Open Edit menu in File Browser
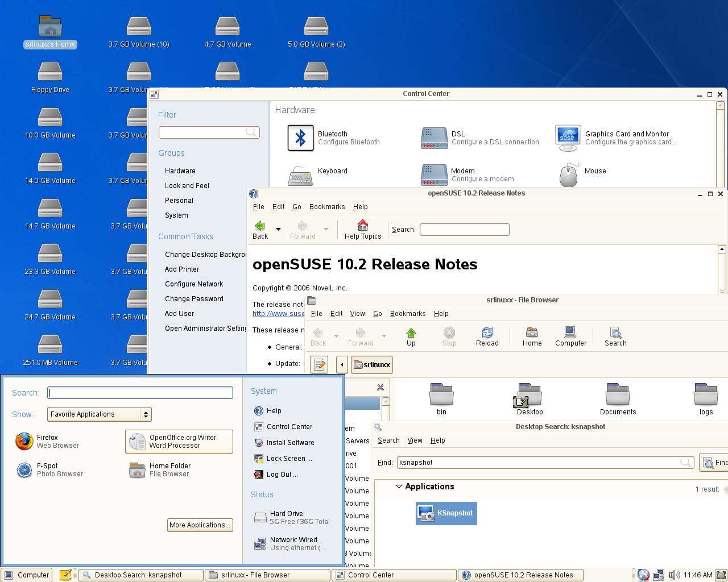The width and height of the screenshot is (728, 582). [336, 314]
